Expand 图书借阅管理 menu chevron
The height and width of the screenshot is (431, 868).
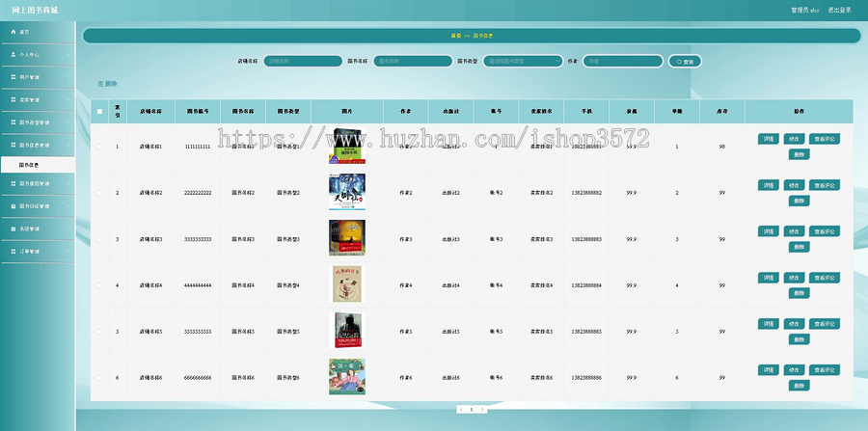point(68,183)
